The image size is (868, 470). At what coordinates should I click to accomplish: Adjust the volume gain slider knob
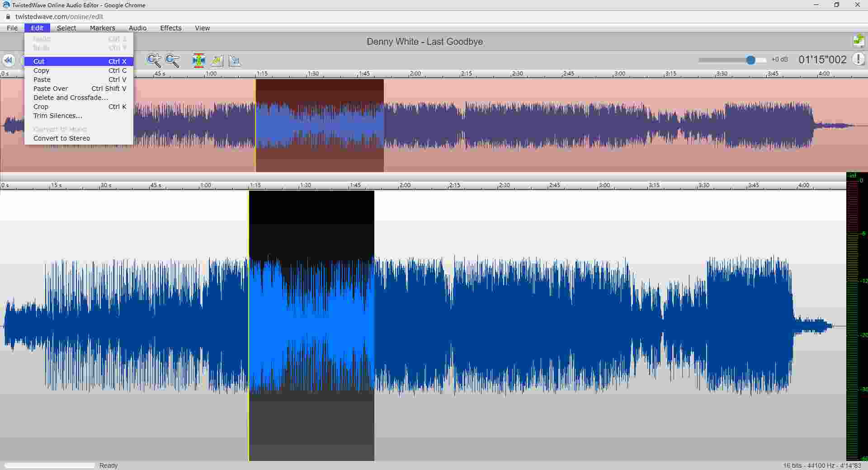click(x=750, y=60)
